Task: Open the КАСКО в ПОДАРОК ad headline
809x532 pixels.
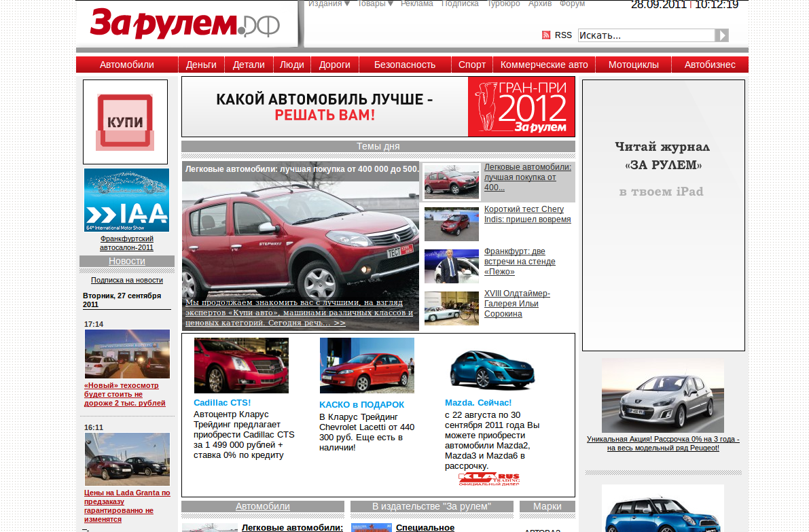Action: click(x=361, y=404)
